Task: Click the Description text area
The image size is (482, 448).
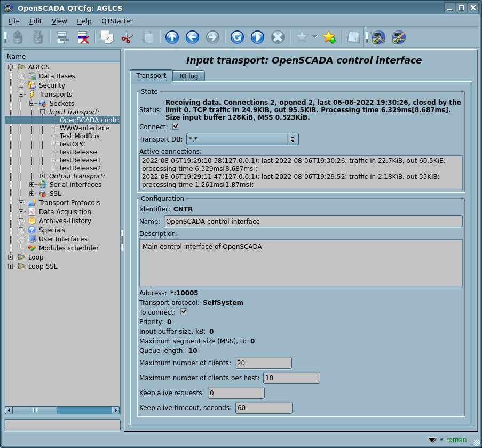Action: pyautogui.click(x=301, y=263)
